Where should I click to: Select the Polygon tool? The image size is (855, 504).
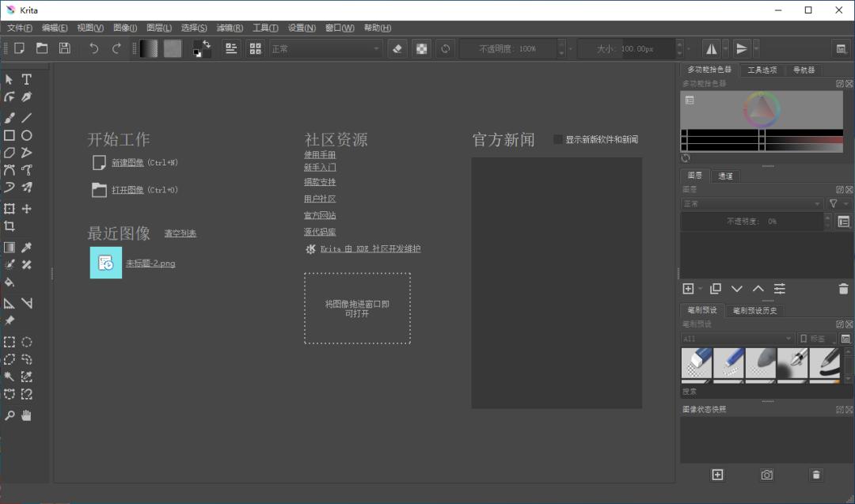click(9, 153)
